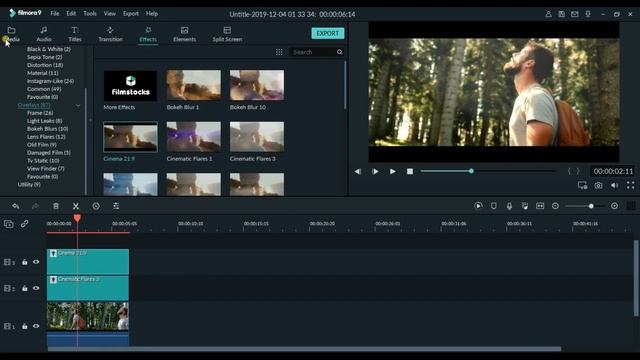Screen dimensions: 640x360
Task: Enter fullscreen preview mode
Action: pyautogui.click(x=631, y=185)
